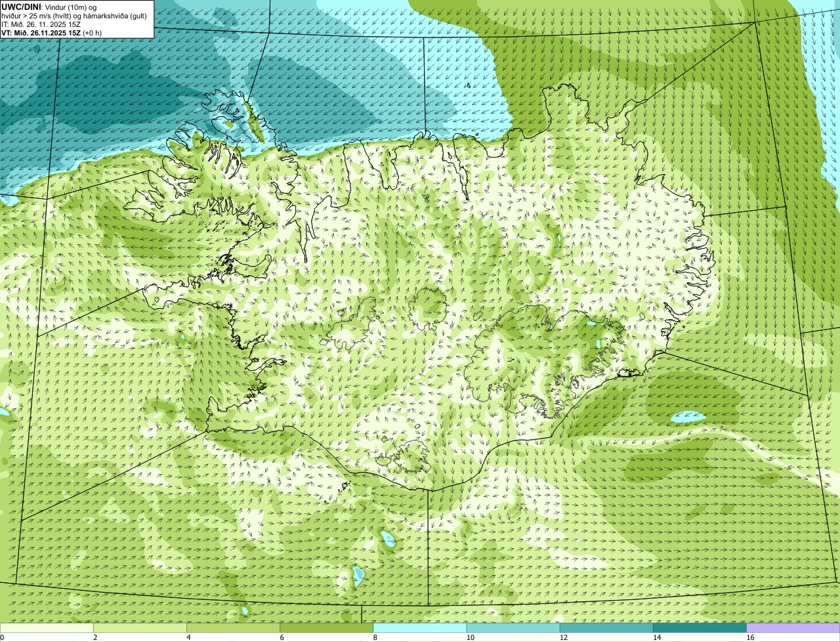Click the light green 2–4 legend swatch

point(140,628)
